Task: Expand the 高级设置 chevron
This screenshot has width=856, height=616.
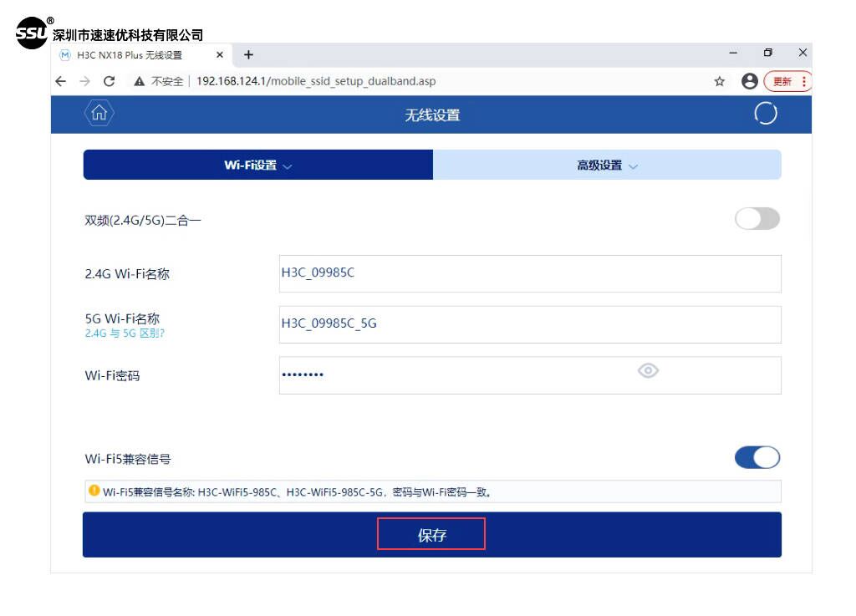Action: pos(633,166)
